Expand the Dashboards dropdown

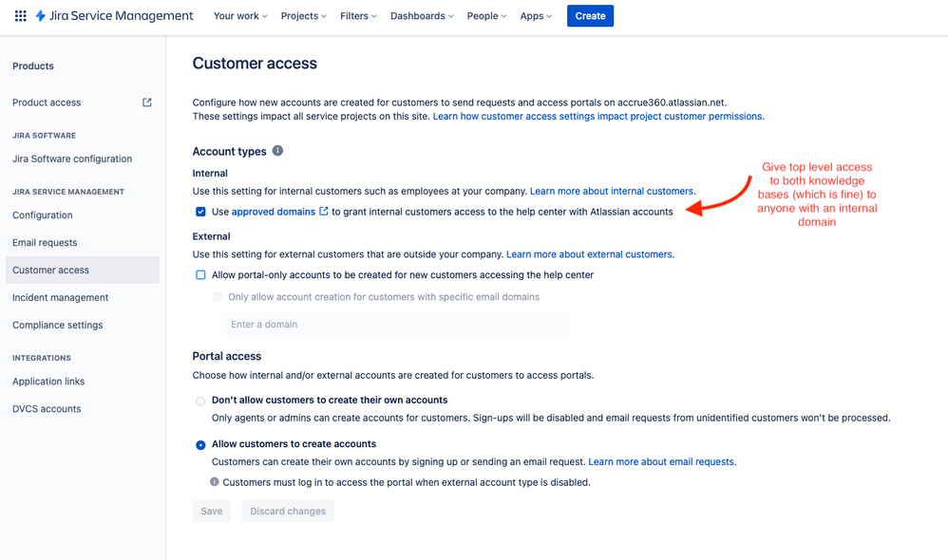pyautogui.click(x=422, y=16)
